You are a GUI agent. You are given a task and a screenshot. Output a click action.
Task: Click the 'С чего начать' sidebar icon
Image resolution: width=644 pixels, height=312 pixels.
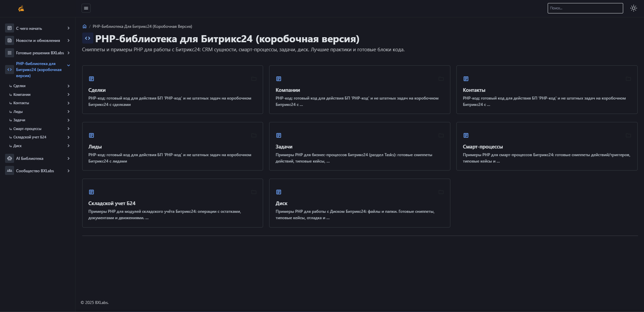click(x=9, y=28)
